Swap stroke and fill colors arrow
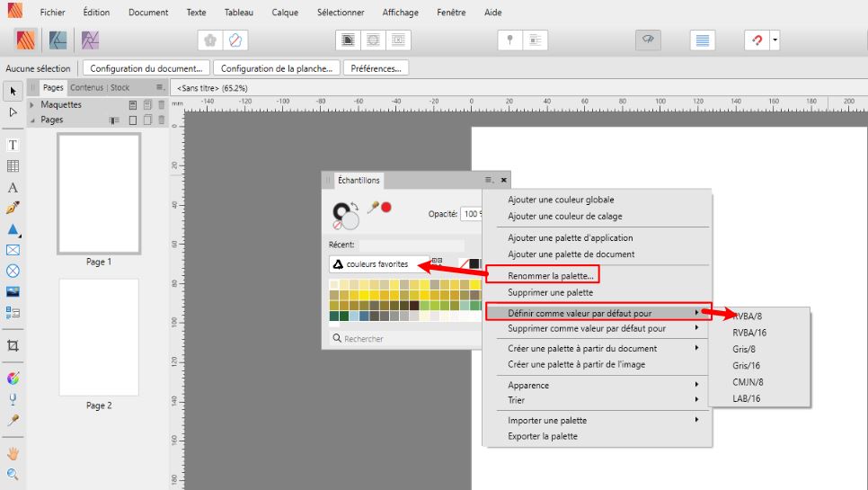 click(354, 207)
